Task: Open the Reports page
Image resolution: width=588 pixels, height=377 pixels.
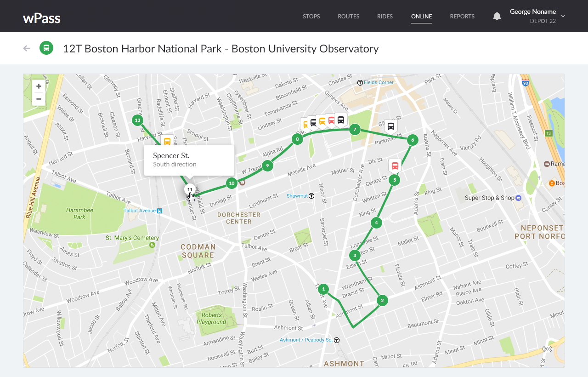Action: click(462, 17)
